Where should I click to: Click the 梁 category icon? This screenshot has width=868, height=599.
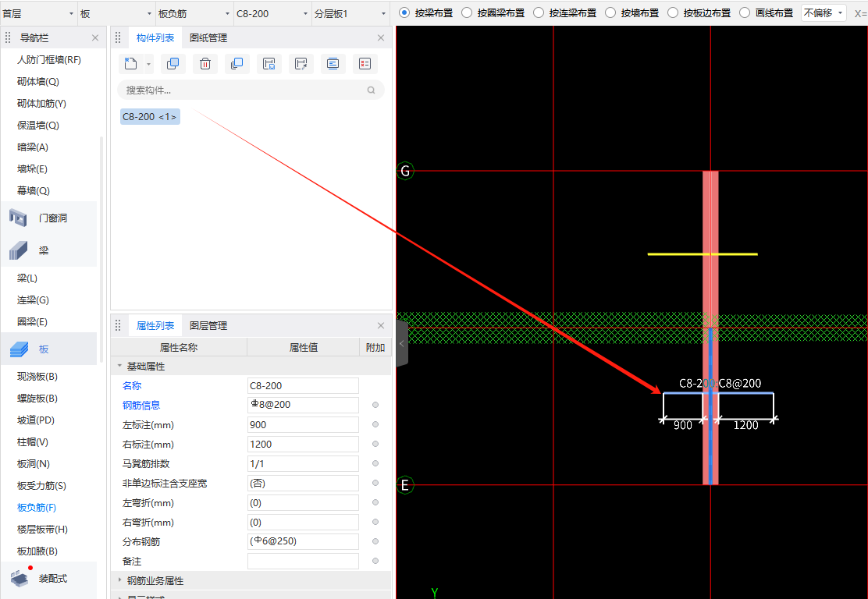(18, 250)
